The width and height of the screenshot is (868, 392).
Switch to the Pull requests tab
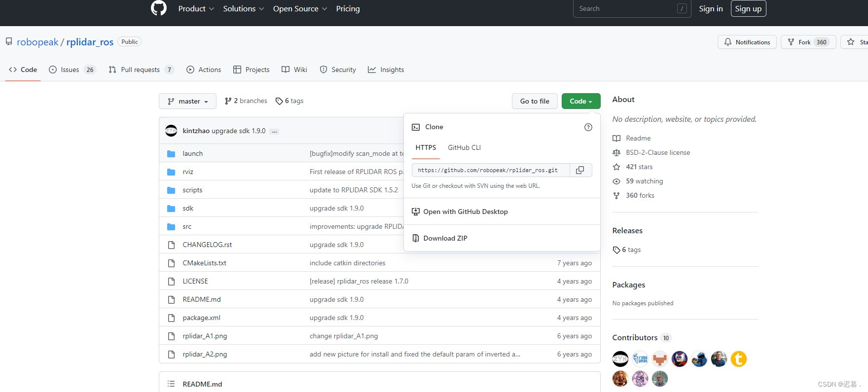[x=142, y=70]
